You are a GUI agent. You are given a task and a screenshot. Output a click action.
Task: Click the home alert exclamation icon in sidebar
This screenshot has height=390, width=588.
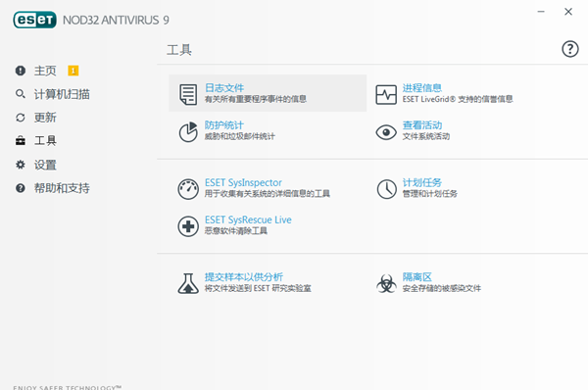[21, 71]
